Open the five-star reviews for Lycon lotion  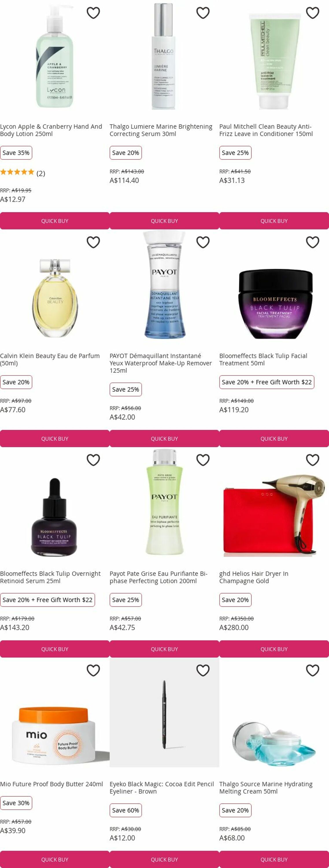23,173
